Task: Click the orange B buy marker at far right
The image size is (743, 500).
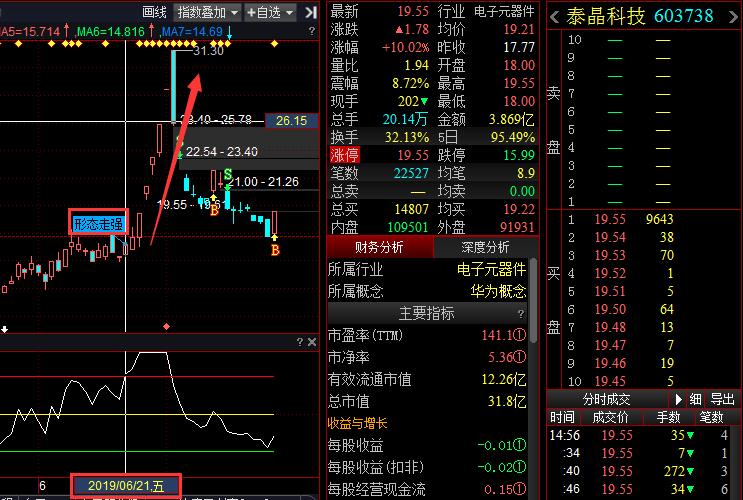Action: [x=275, y=248]
